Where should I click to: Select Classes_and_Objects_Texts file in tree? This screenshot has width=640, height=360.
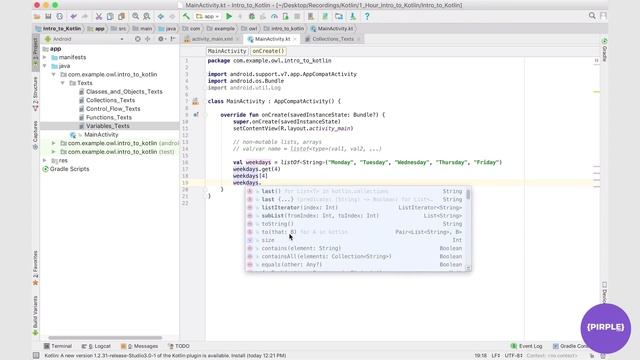click(124, 91)
